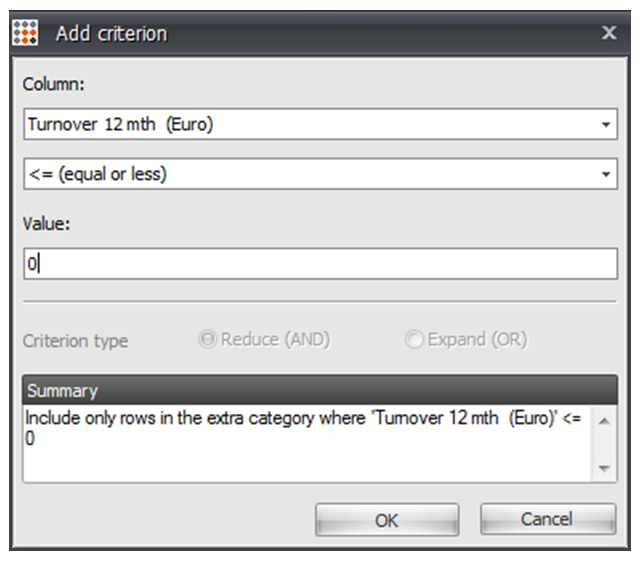This screenshot has height=563, width=642.
Task: Confirm with the OK button
Action: point(387,520)
